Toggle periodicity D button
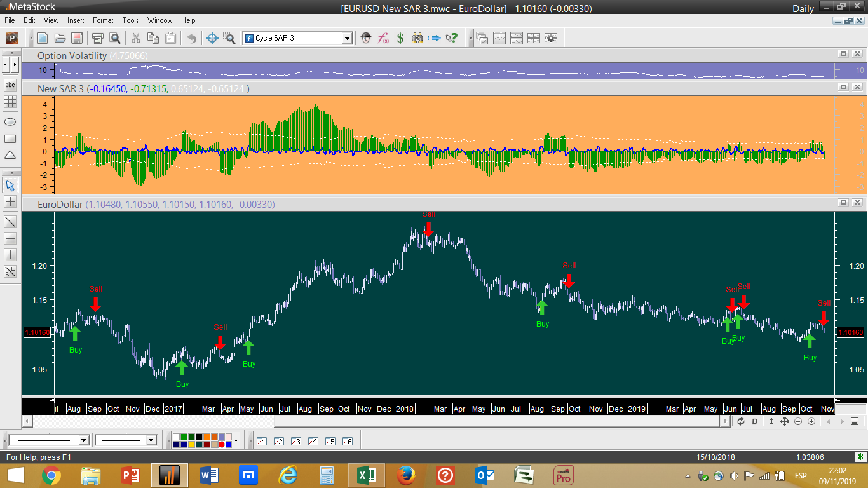Viewport: 868px width, 488px height. click(755, 421)
